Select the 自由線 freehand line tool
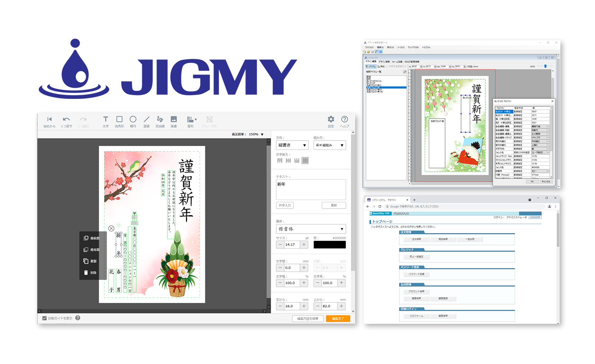The image size is (595, 364). (160, 121)
